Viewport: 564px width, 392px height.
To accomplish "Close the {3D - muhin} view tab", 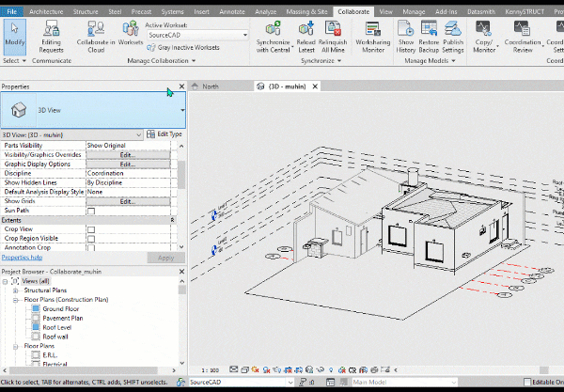I will click(x=315, y=86).
